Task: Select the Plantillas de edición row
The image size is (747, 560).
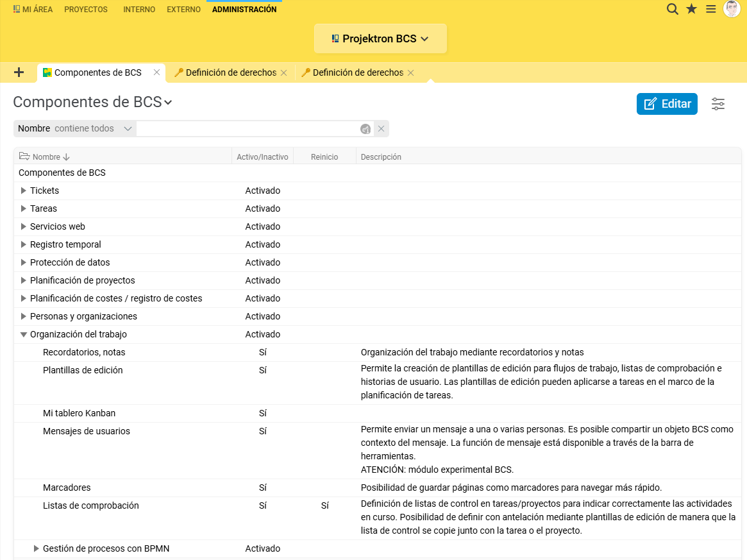Action: click(377, 383)
